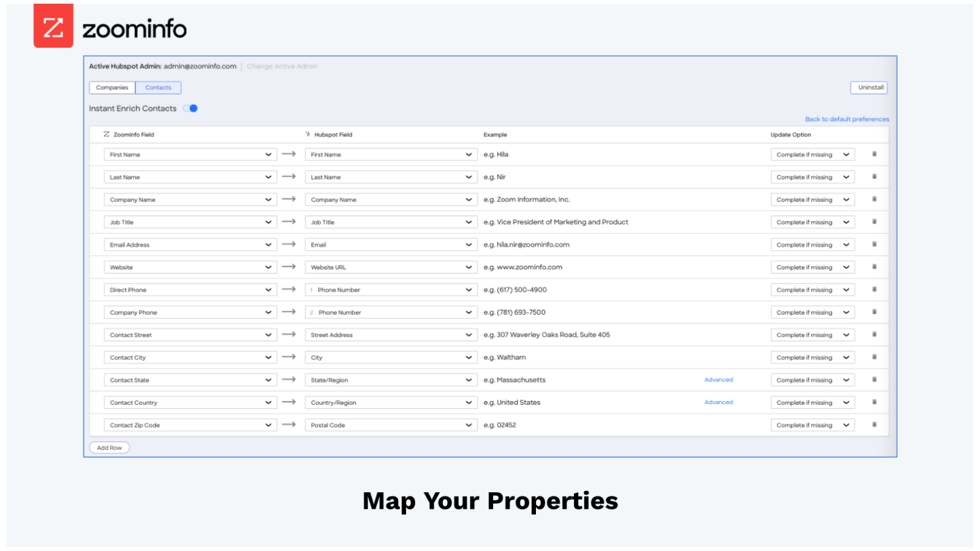Remove the Email Address mapping row
Viewport: 980px width, 551px height.
pos(875,244)
